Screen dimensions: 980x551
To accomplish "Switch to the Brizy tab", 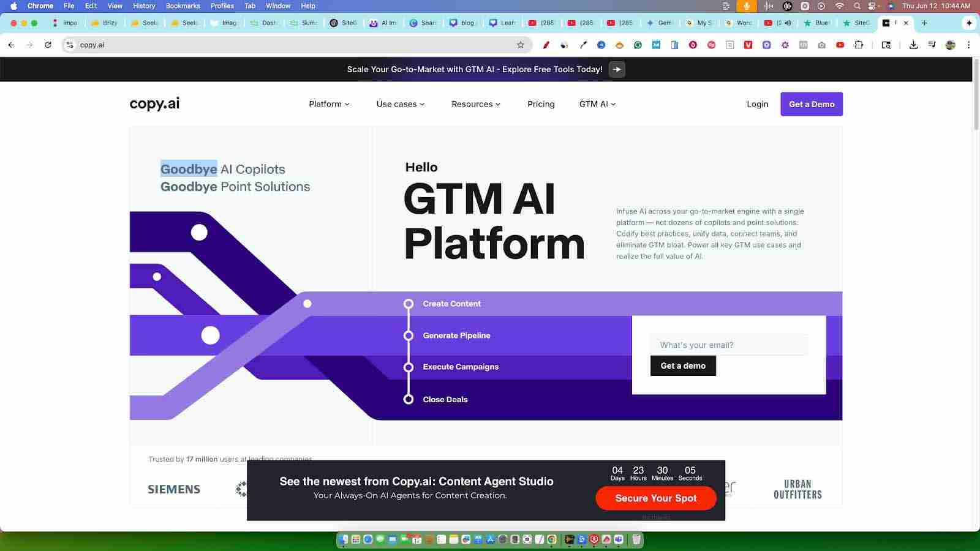I will pos(105,23).
